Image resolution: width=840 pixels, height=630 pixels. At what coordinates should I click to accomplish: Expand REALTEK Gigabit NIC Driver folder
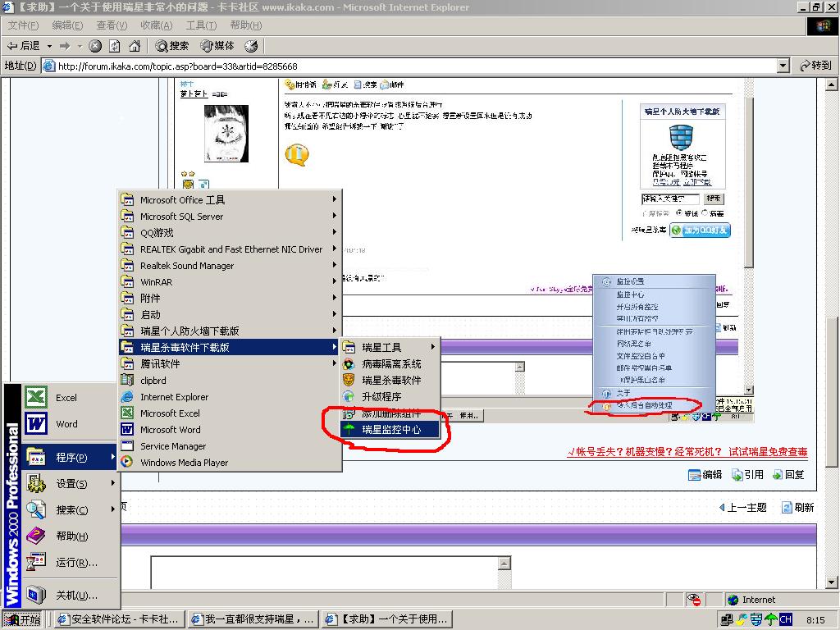pos(231,249)
